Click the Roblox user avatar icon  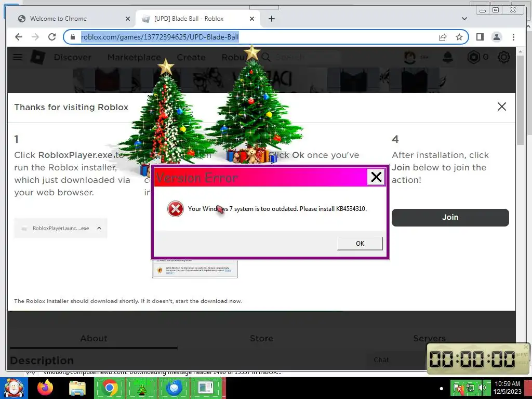point(410,57)
